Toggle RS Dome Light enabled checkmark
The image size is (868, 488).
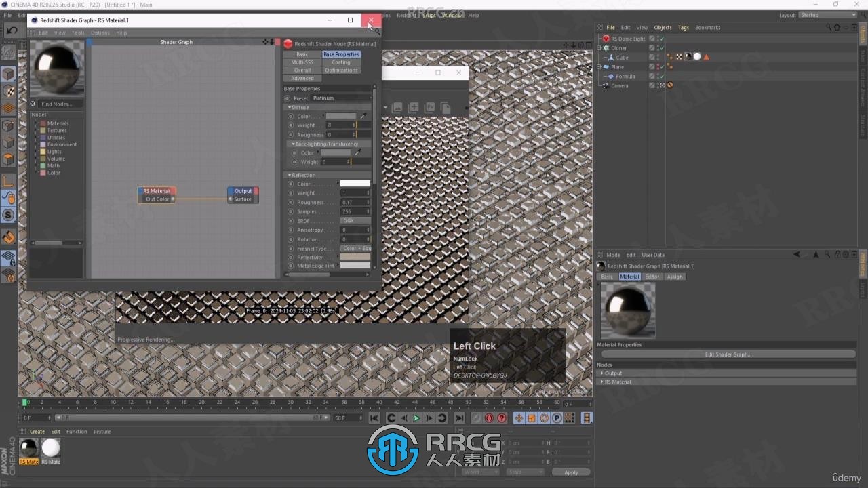[x=661, y=39]
